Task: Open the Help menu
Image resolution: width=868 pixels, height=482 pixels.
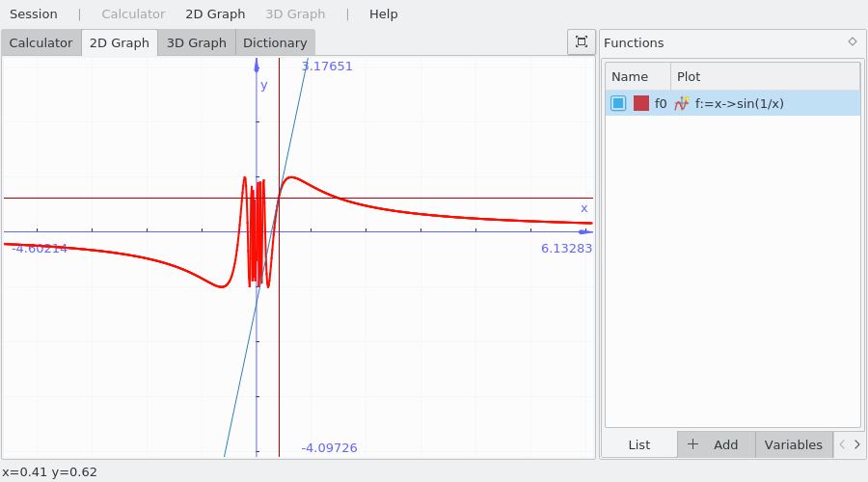Action: (x=384, y=14)
